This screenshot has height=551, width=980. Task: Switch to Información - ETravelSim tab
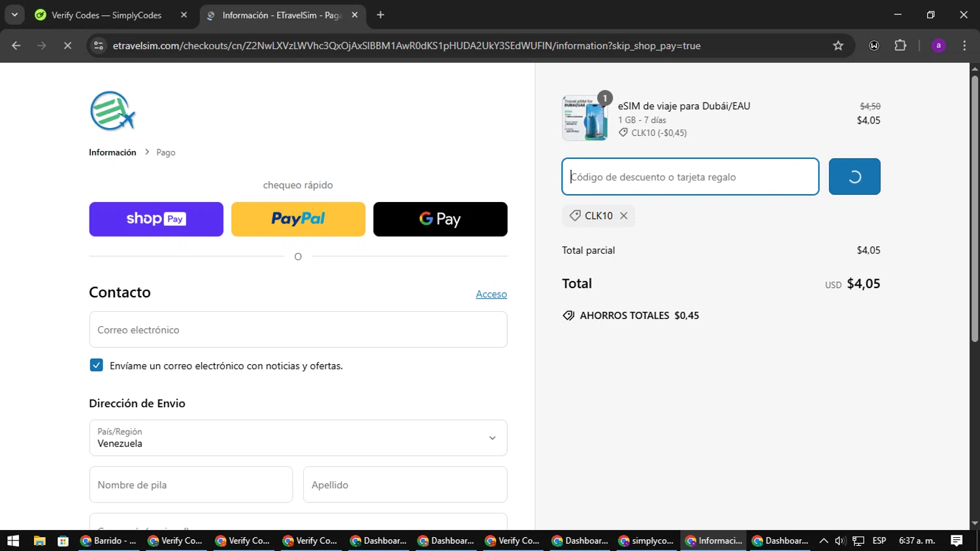[x=281, y=15]
